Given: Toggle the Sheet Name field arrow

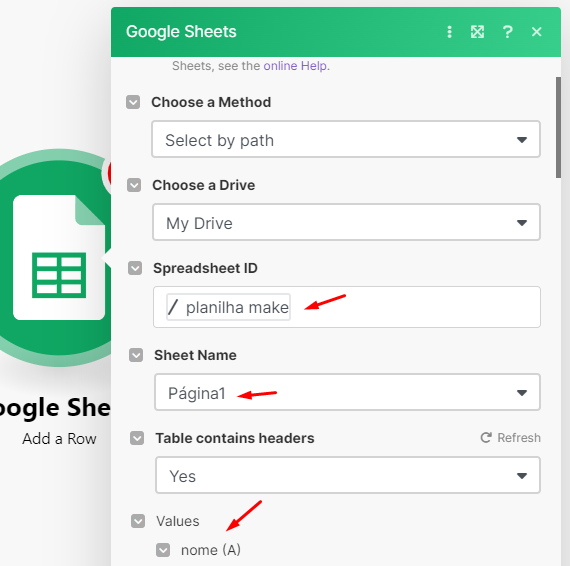Looking at the screenshot, I should coord(136,355).
